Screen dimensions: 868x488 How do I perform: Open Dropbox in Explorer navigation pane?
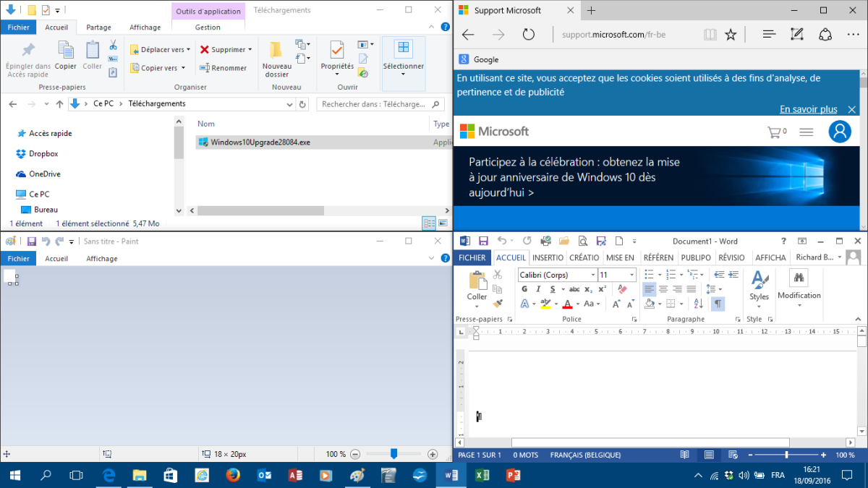click(43, 153)
